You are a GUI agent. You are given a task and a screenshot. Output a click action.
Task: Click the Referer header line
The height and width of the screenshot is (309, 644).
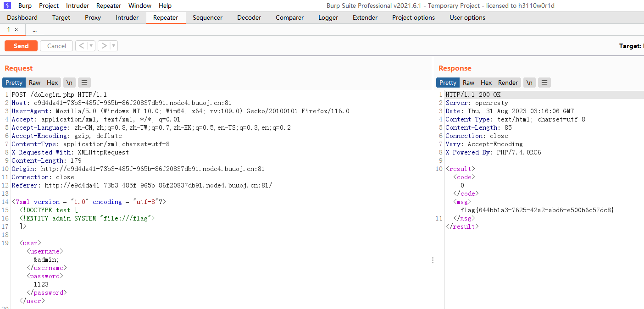click(142, 185)
